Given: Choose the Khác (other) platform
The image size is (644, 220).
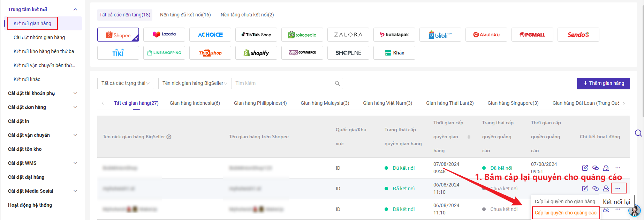Looking at the screenshot, I should point(394,53).
